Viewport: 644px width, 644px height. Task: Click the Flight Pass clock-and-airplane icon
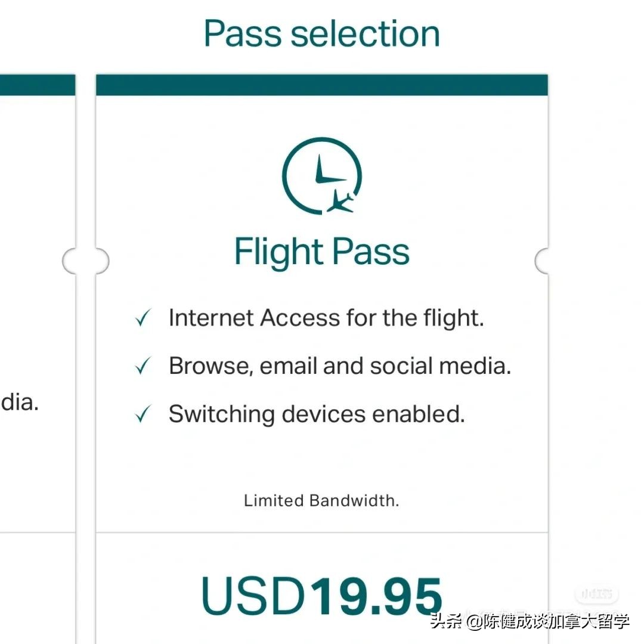click(x=322, y=176)
